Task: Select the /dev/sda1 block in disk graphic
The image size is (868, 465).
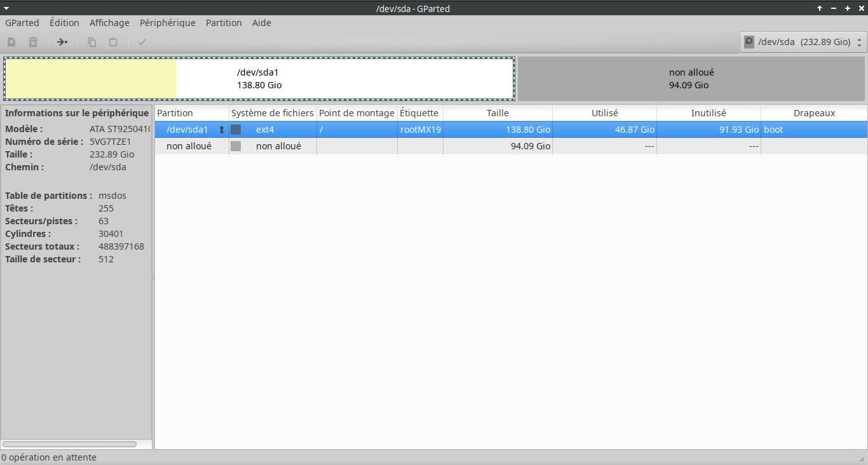Action: (x=259, y=79)
